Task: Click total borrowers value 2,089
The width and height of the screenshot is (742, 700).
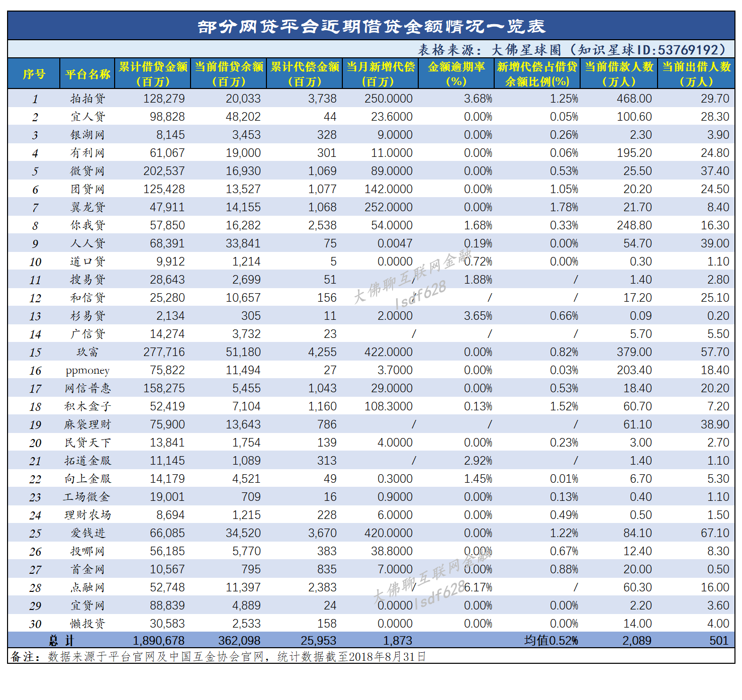Action: coord(637,641)
